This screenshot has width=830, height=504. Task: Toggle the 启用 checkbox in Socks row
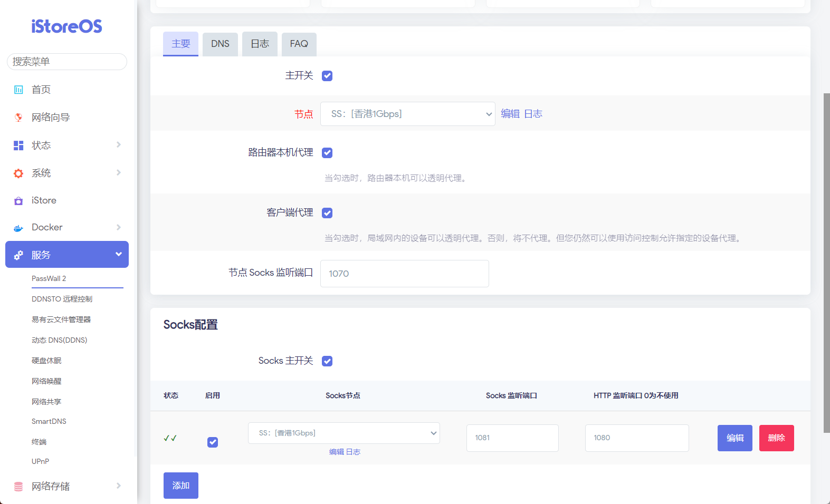[x=213, y=442]
